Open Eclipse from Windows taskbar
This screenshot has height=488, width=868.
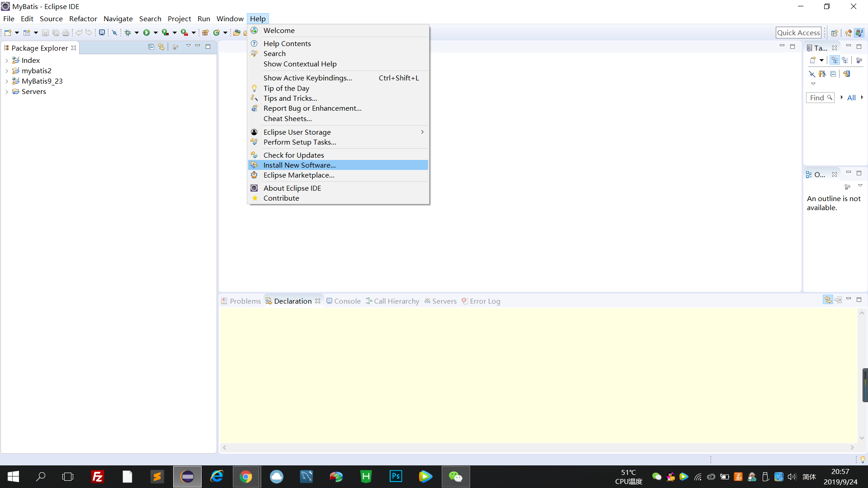pyautogui.click(x=187, y=477)
